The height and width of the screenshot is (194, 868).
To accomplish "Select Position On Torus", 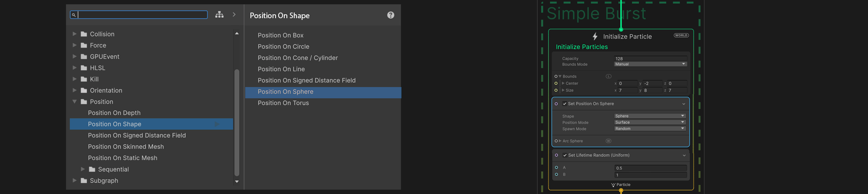I will point(283,103).
